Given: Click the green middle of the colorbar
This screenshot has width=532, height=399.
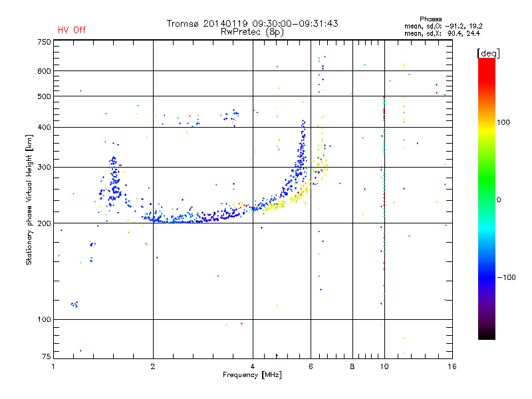Looking at the screenshot, I should click(487, 180).
